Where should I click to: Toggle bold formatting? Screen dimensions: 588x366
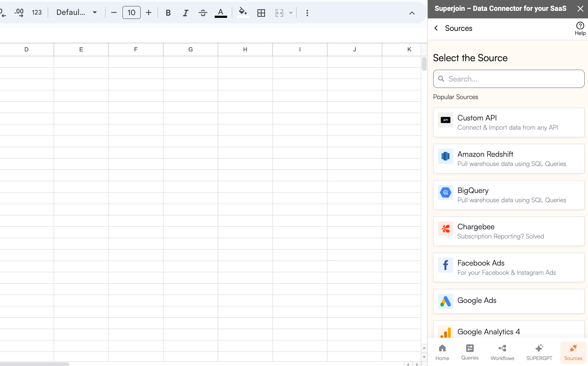click(168, 13)
